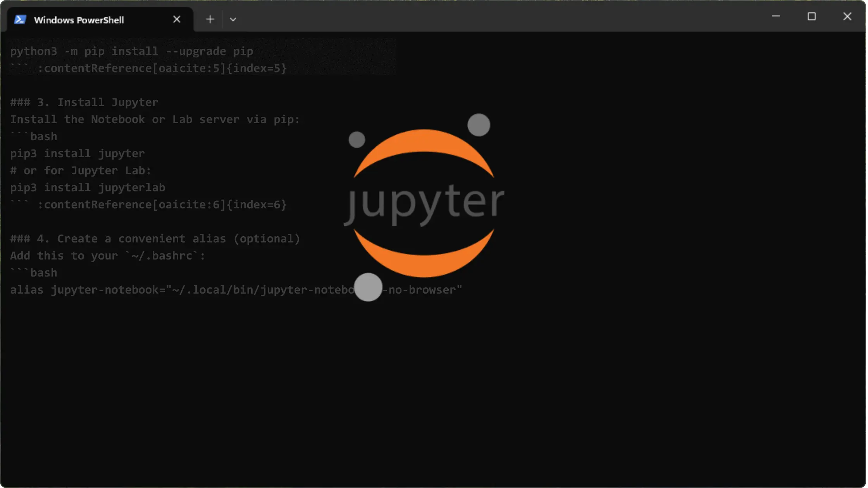Click the 'python3 -m pip install --upgrade pip' line

(x=131, y=51)
